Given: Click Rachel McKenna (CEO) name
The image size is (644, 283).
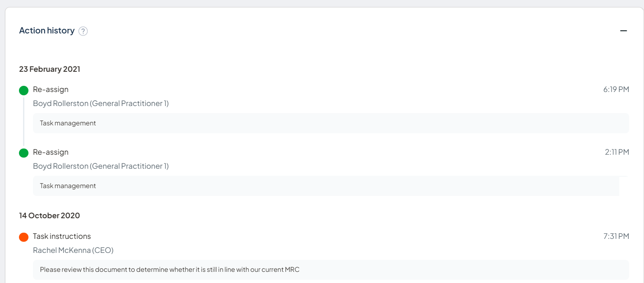Looking at the screenshot, I should 73,250.
